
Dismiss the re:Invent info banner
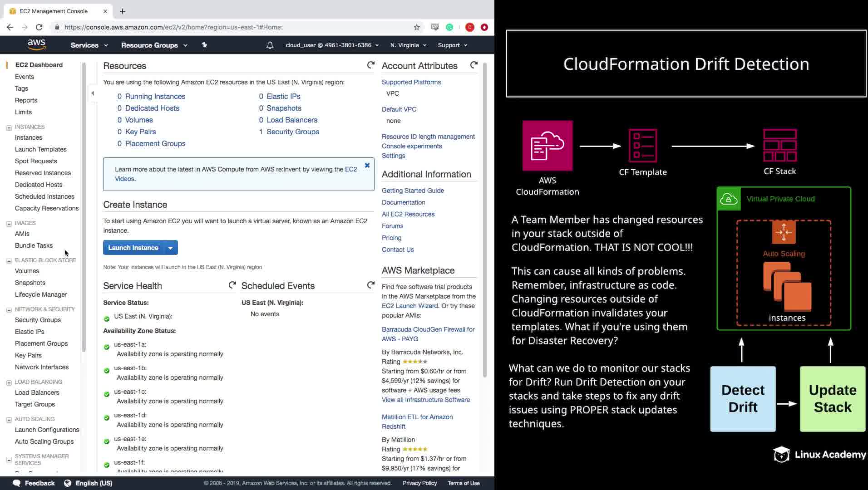[x=367, y=166]
